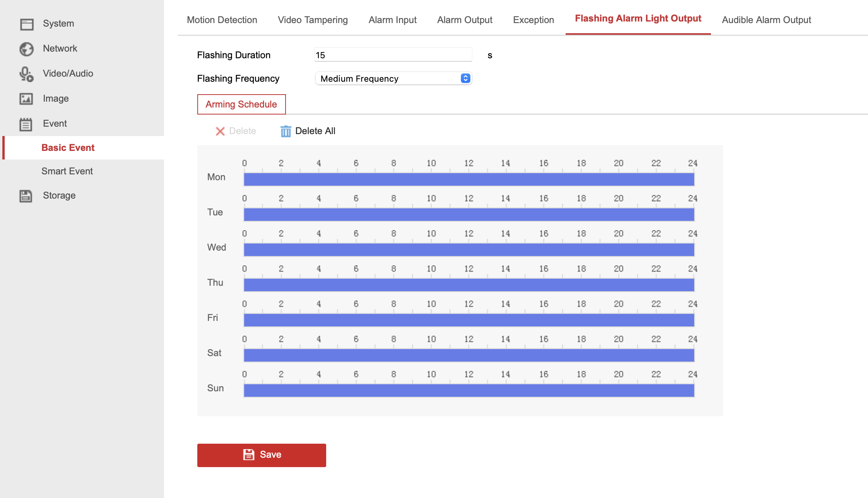Click the Flashing Duration input field
This screenshot has height=498, width=868.
pos(393,55)
